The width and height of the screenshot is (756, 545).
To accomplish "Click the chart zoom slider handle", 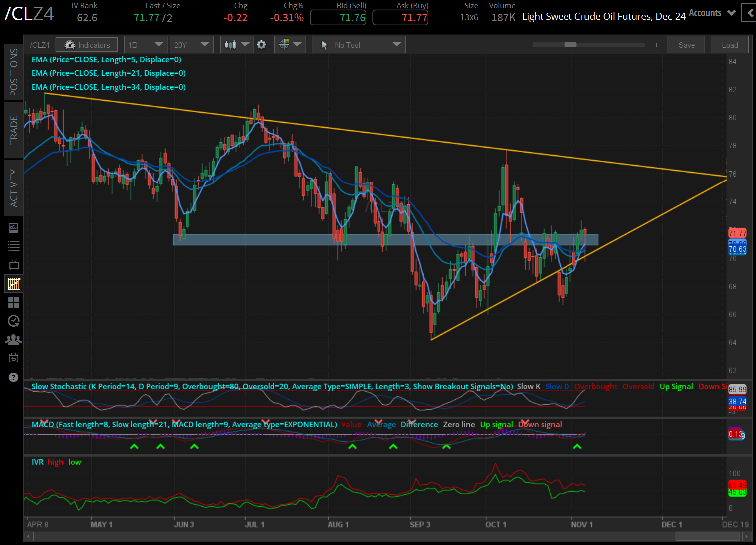I will click(x=570, y=45).
